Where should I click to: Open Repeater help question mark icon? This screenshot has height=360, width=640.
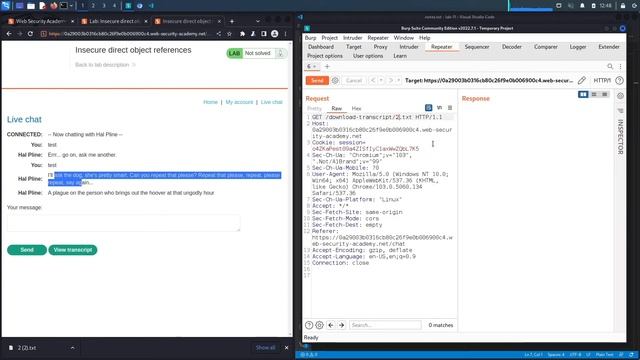(x=619, y=80)
